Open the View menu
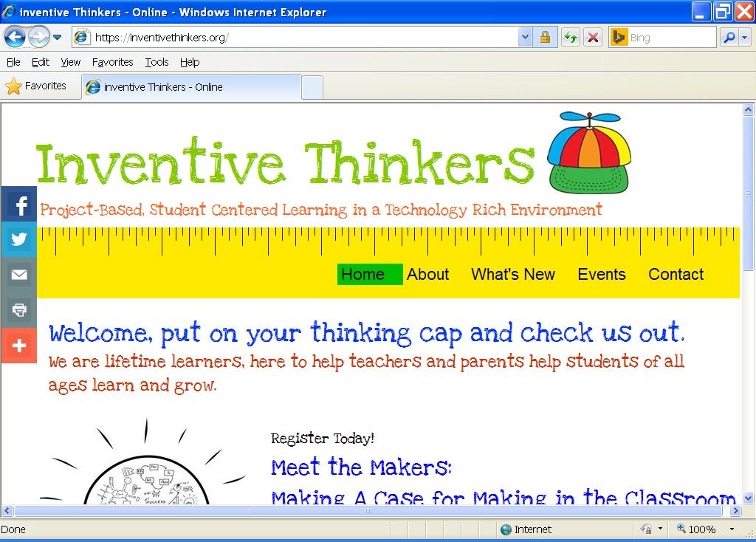 pyautogui.click(x=70, y=62)
